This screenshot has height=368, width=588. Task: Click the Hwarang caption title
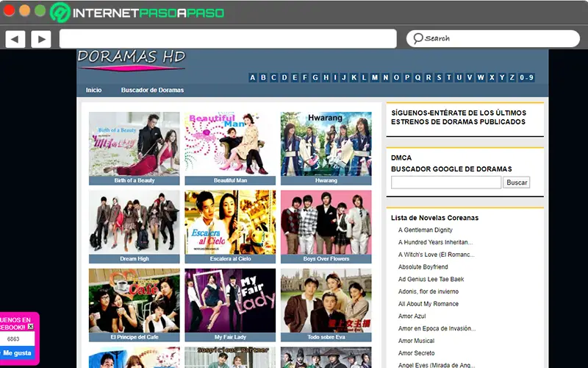tap(326, 180)
